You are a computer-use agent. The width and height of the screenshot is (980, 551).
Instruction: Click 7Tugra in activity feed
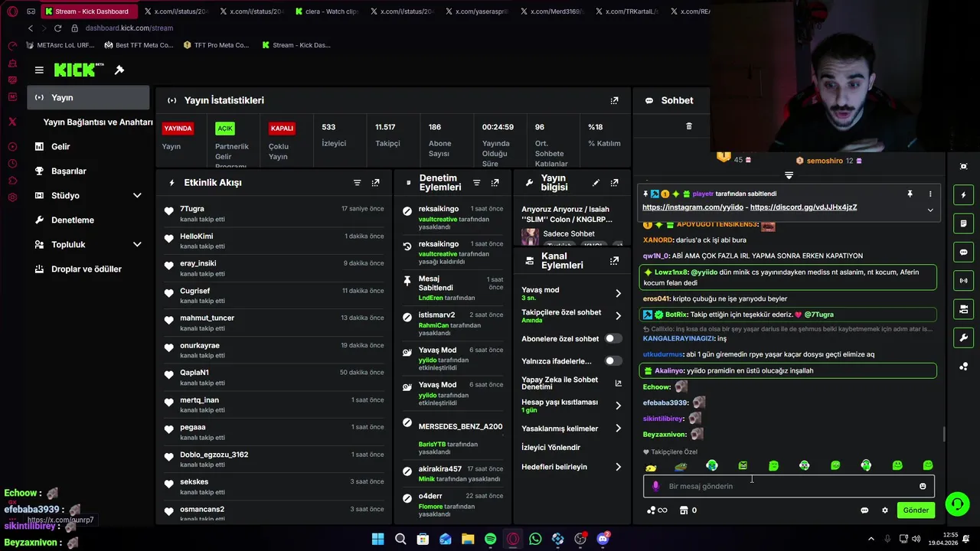click(x=192, y=209)
